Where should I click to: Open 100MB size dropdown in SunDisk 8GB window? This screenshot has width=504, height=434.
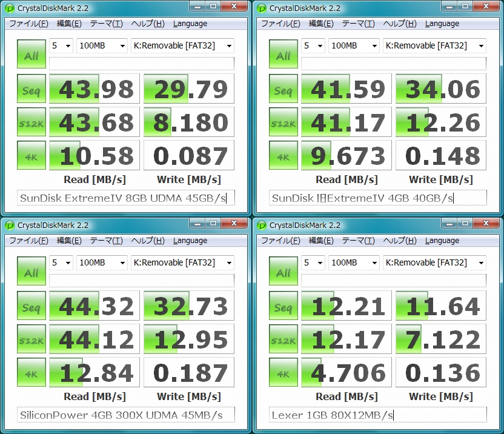pos(102,45)
